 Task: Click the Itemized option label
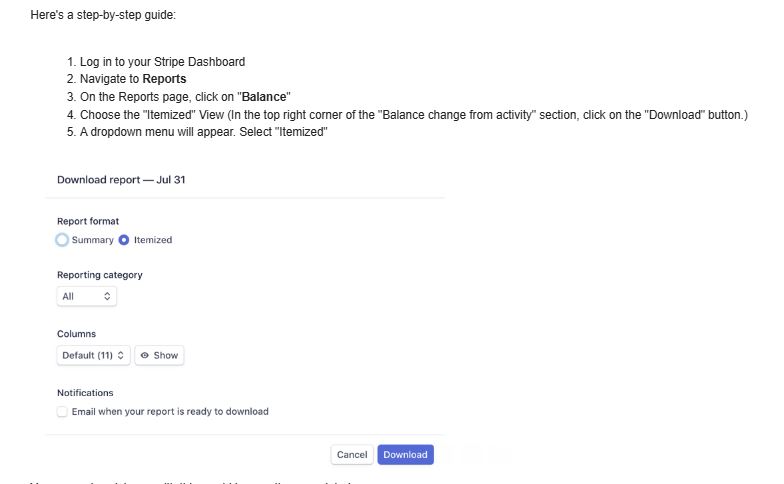click(x=153, y=240)
